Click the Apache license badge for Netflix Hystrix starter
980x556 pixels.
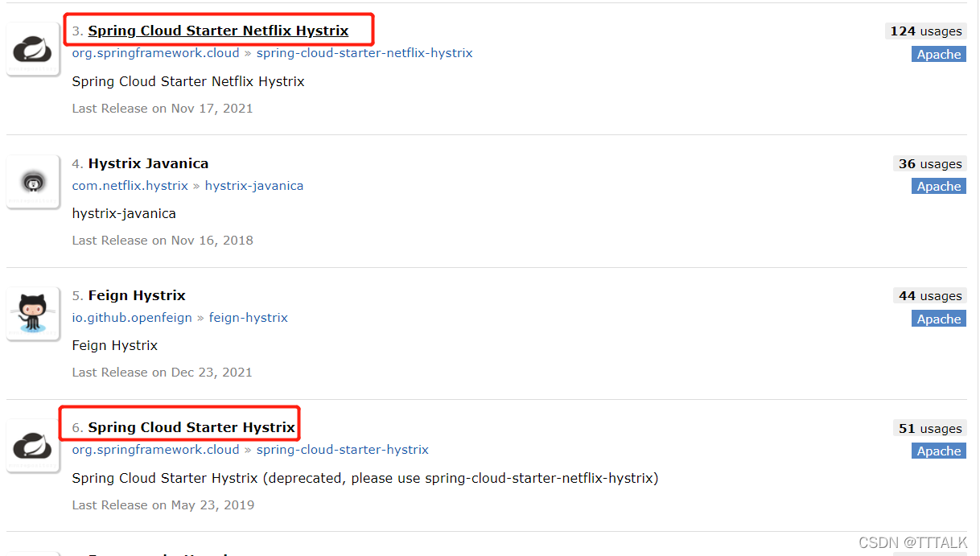[x=939, y=55]
